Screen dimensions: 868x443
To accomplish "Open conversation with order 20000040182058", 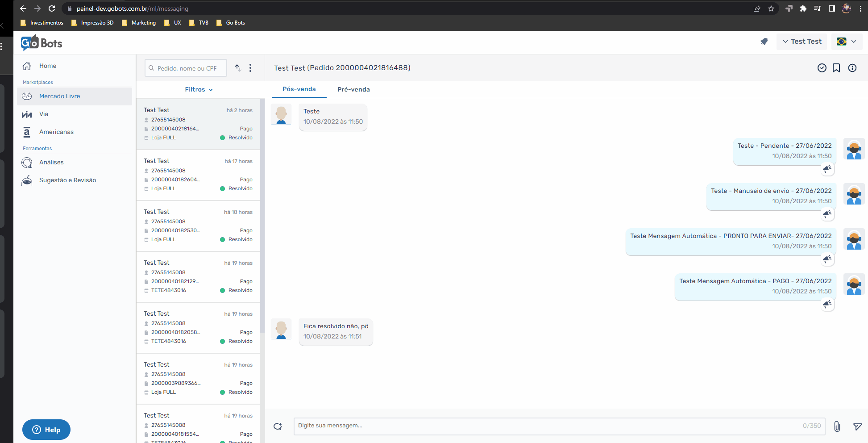I will click(198, 328).
